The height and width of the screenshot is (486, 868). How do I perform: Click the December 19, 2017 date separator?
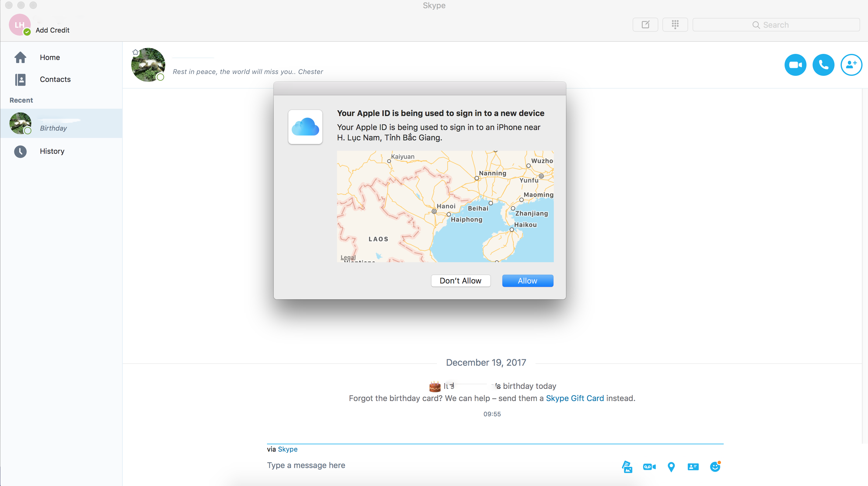click(486, 362)
